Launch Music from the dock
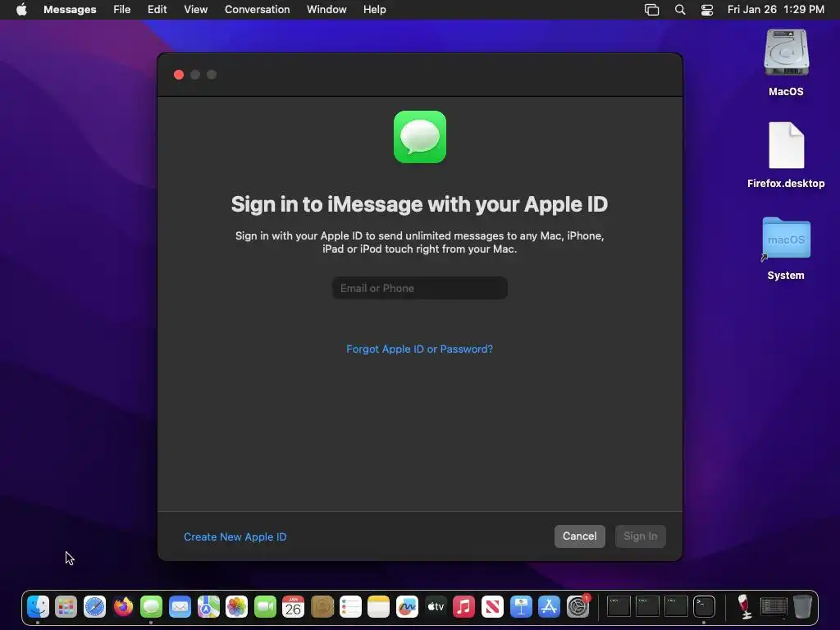Screen dimensions: 840x630 coord(464,607)
